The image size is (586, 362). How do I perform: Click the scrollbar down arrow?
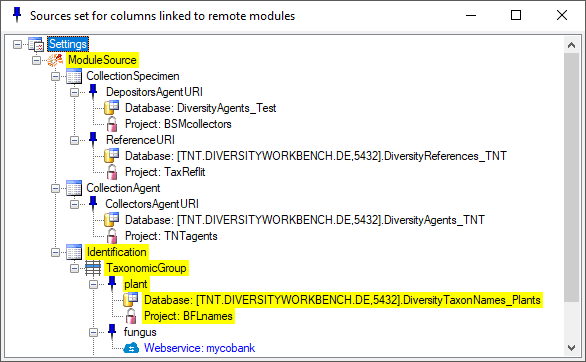coord(571,348)
